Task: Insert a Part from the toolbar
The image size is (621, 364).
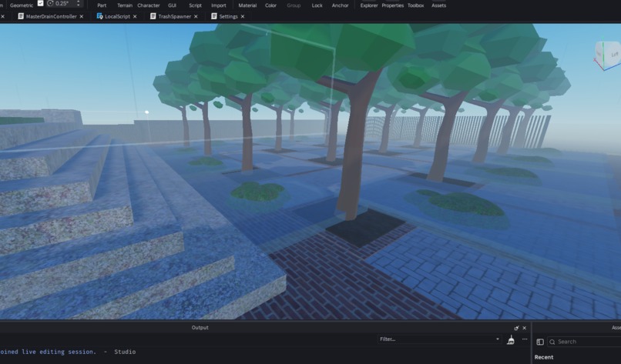Action: [102, 5]
